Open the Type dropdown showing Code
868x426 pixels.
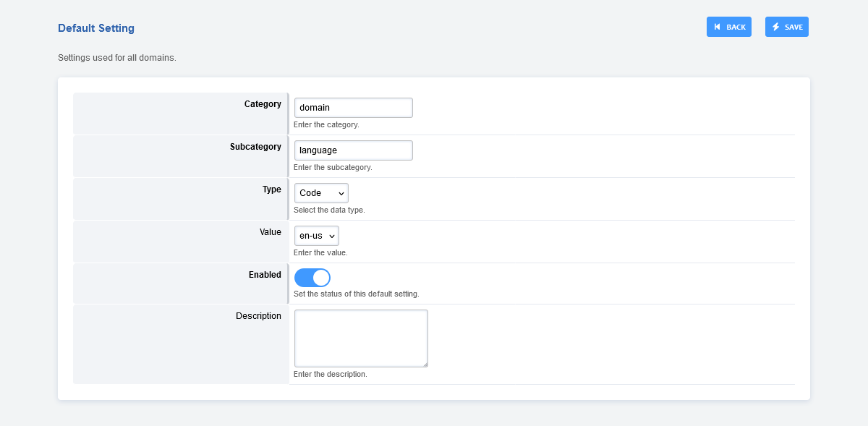tap(321, 193)
